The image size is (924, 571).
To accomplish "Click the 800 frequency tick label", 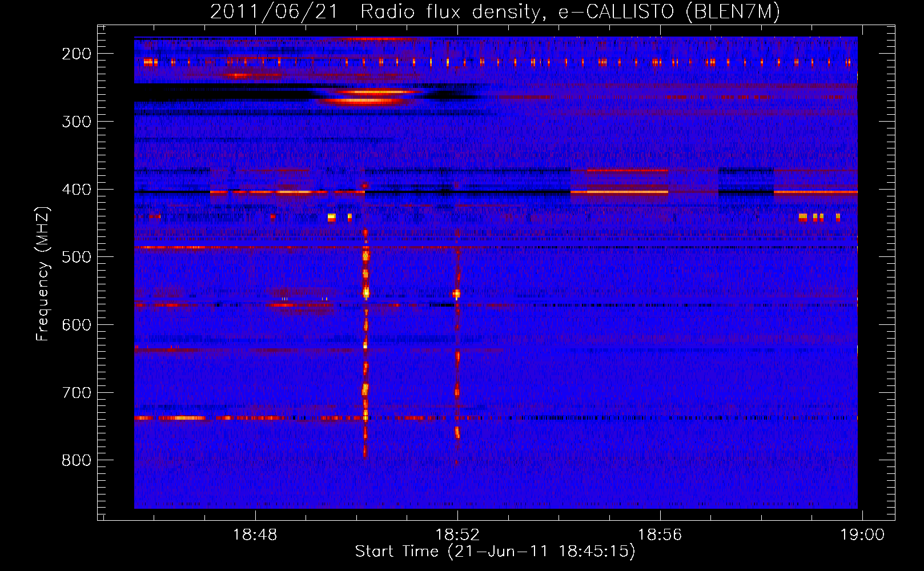I will pyautogui.click(x=77, y=460).
